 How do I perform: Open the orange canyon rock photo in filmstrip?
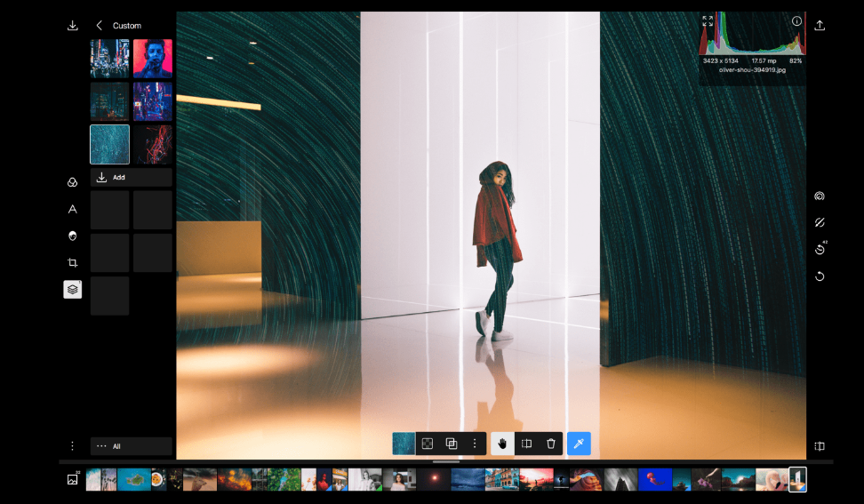tap(586, 479)
